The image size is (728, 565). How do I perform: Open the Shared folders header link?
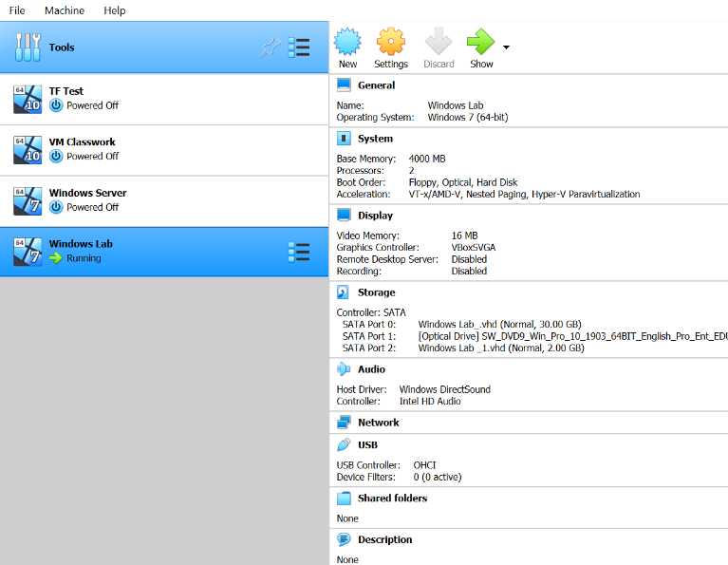click(x=392, y=499)
